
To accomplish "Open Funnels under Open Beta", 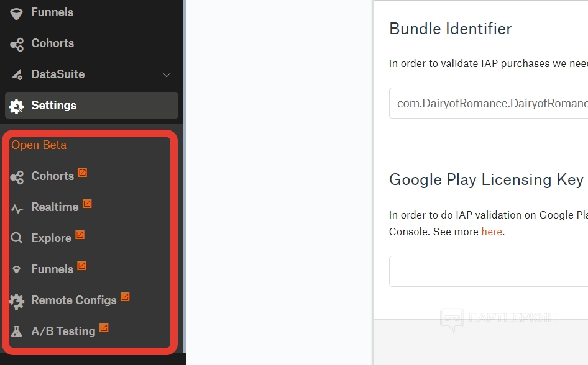I will [x=52, y=269].
